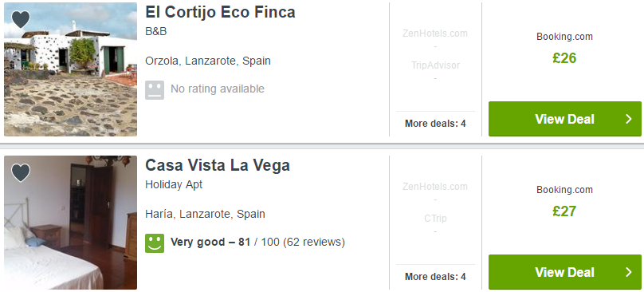The width and height of the screenshot is (644, 292).
Task: Open Very good 81/100 reviews rating
Action: [257, 242]
